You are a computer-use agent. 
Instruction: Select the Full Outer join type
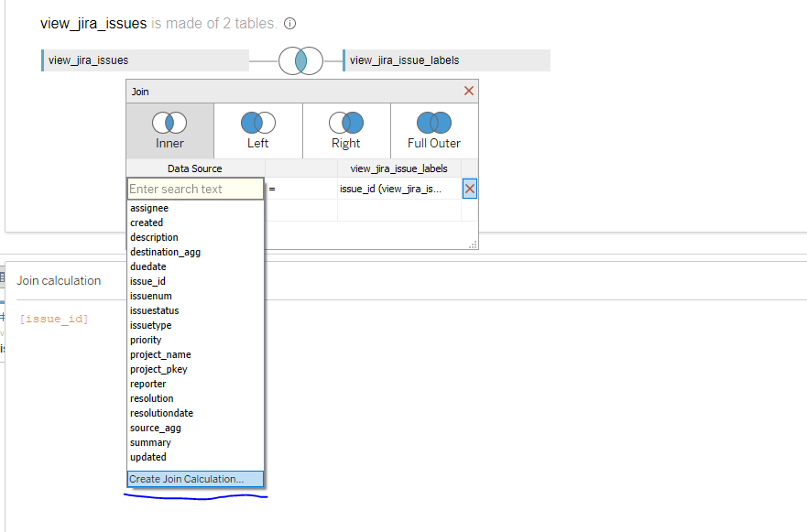[434, 131]
